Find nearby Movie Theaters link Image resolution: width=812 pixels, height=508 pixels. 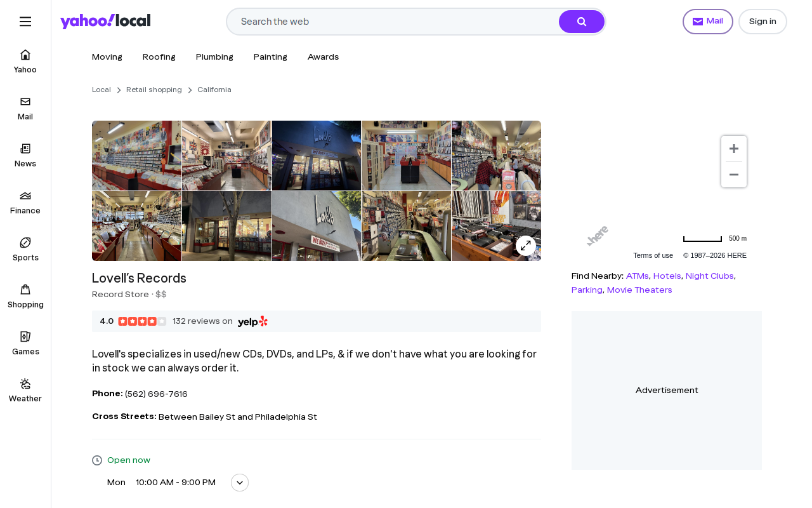639,290
